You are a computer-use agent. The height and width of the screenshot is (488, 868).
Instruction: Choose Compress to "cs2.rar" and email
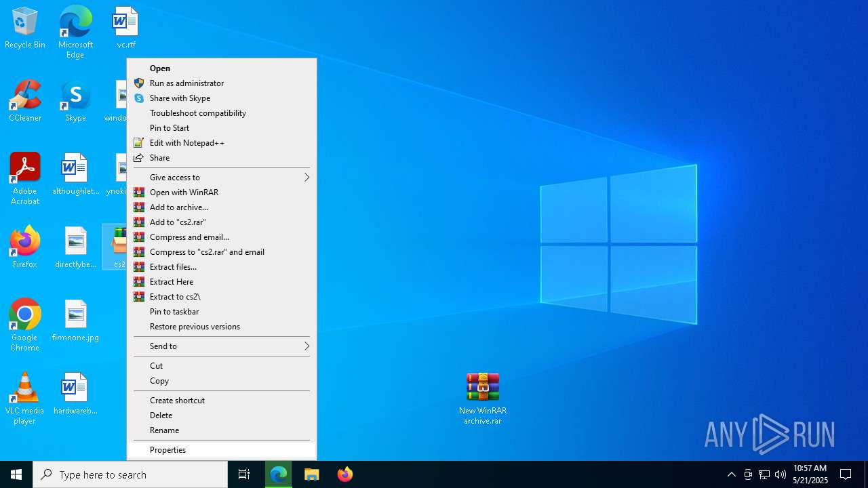click(222, 252)
